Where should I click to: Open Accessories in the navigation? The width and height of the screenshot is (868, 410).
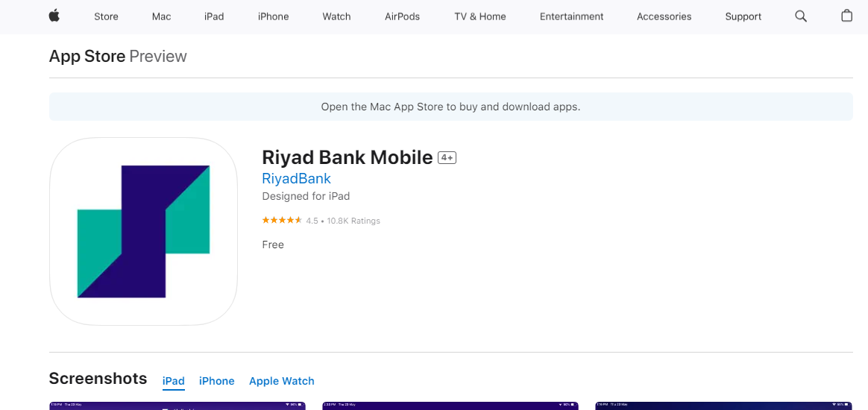pos(664,16)
